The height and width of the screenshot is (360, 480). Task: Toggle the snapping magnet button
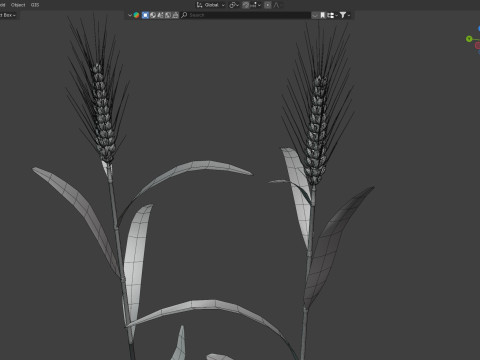[246, 5]
